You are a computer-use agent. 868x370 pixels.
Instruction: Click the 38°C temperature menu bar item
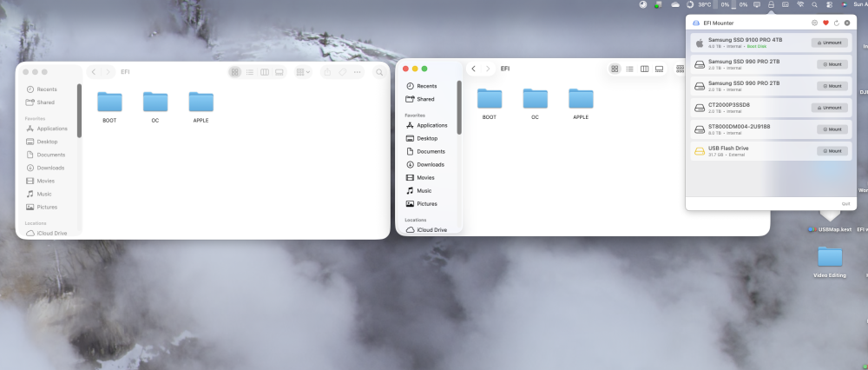705,4
